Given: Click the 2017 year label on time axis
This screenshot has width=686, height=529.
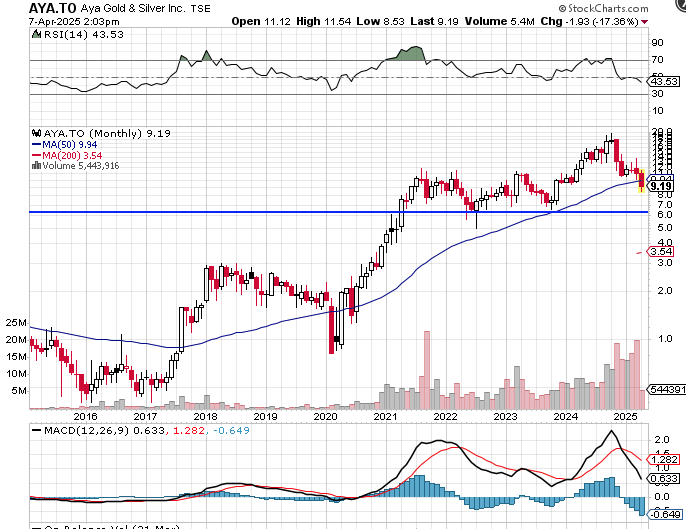Looking at the screenshot, I should point(145,417).
